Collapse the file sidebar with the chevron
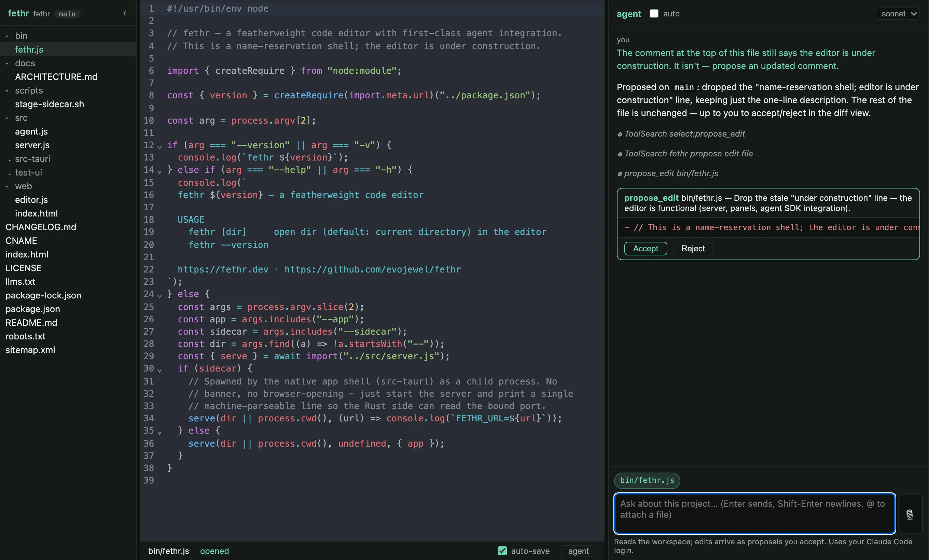This screenshot has height=560, width=929. tap(125, 14)
